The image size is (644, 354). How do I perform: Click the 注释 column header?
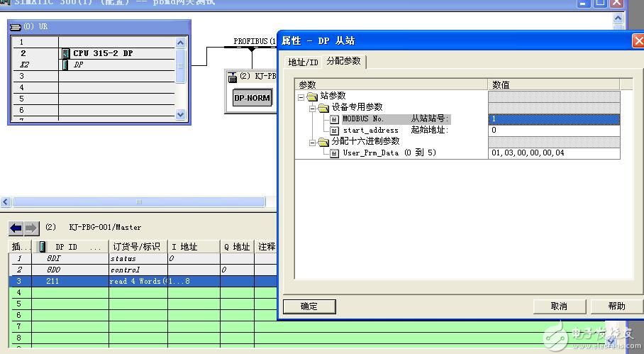click(x=266, y=247)
